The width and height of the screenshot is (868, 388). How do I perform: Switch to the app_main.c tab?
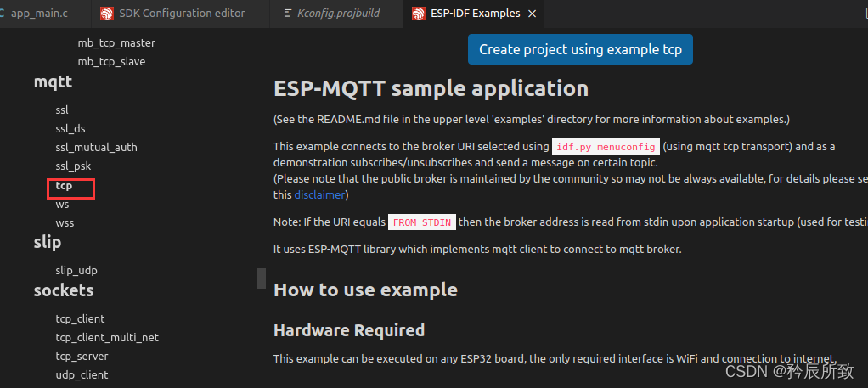[x=39, y=14]
